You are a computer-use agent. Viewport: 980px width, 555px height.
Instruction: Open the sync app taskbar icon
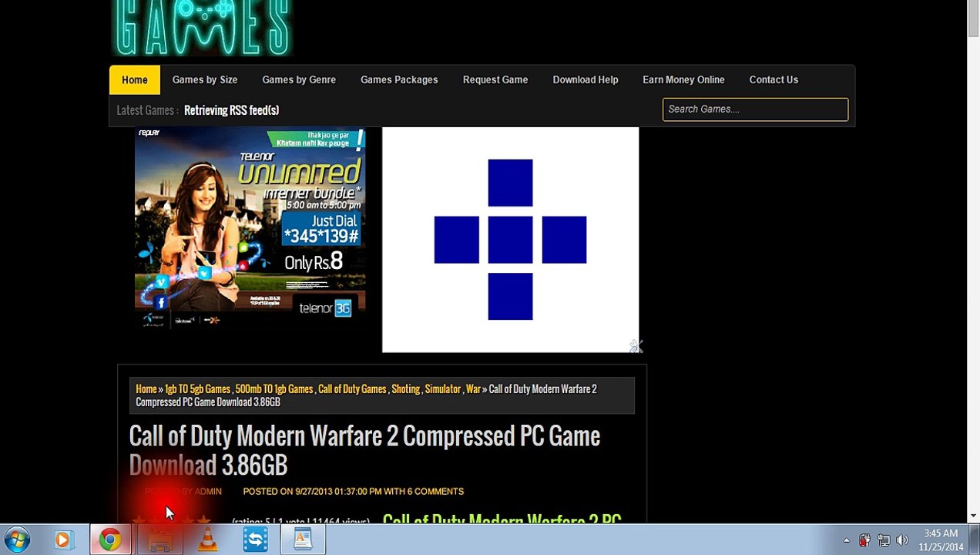pyautogui.click(x=255, y=540)
